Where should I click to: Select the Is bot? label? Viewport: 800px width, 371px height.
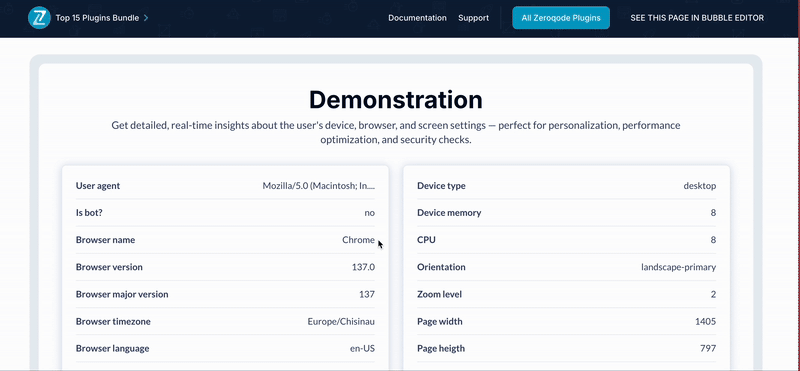coord(89,213)
